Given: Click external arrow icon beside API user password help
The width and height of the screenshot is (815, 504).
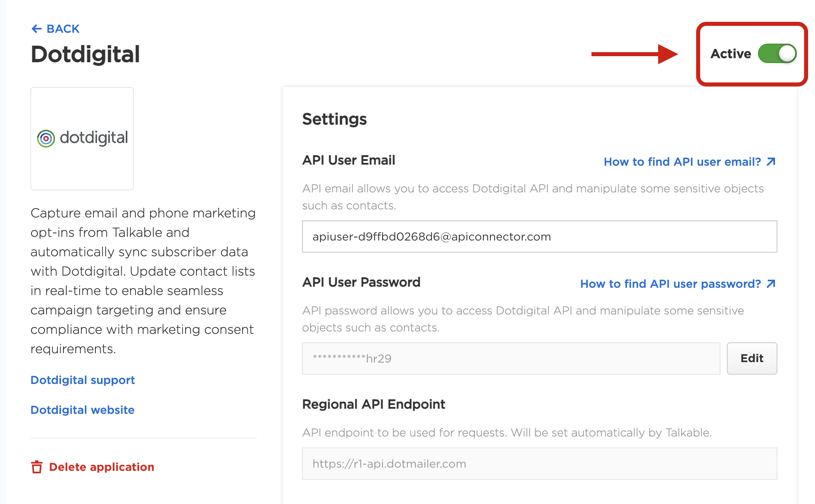Looking at the screenshot, I should (x=771, y=284).
